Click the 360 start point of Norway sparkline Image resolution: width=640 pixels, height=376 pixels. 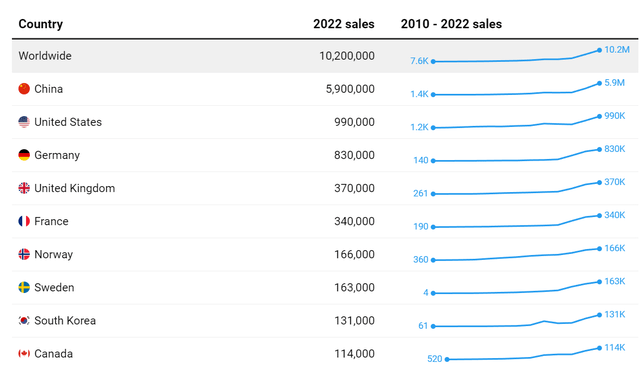(x=433, y=260)
